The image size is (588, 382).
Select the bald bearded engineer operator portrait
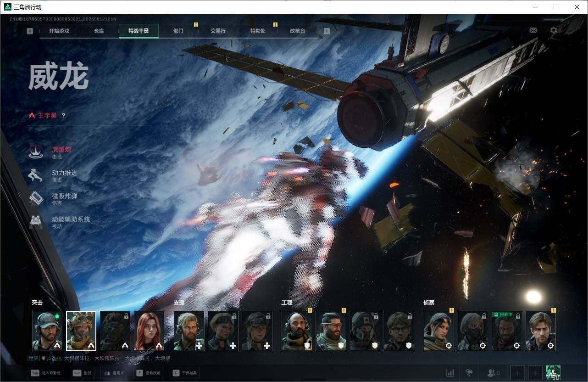pyautogui.click(x=297, y=331)
